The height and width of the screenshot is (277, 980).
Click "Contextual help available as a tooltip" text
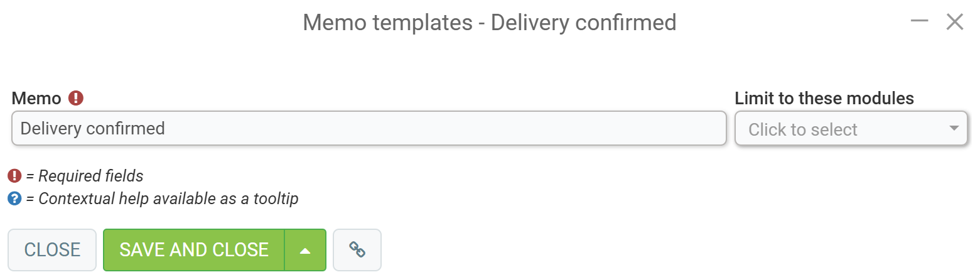click(168, 199)
